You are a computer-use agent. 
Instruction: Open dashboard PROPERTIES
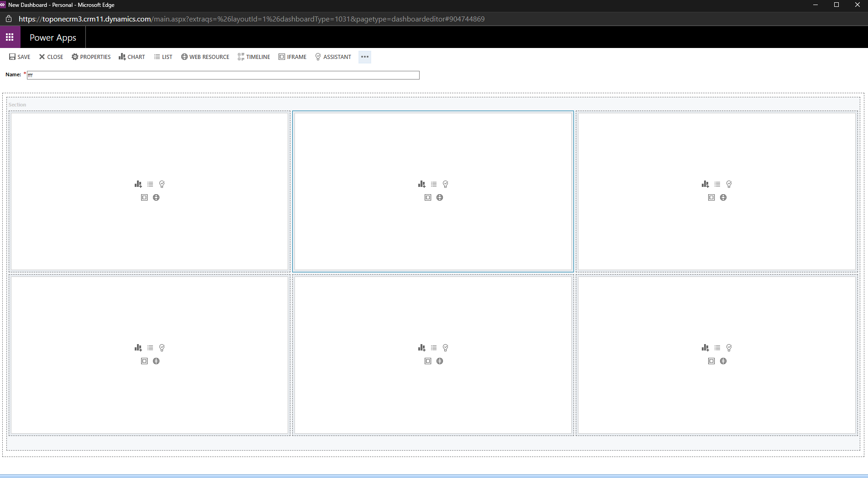click(91, 57)
